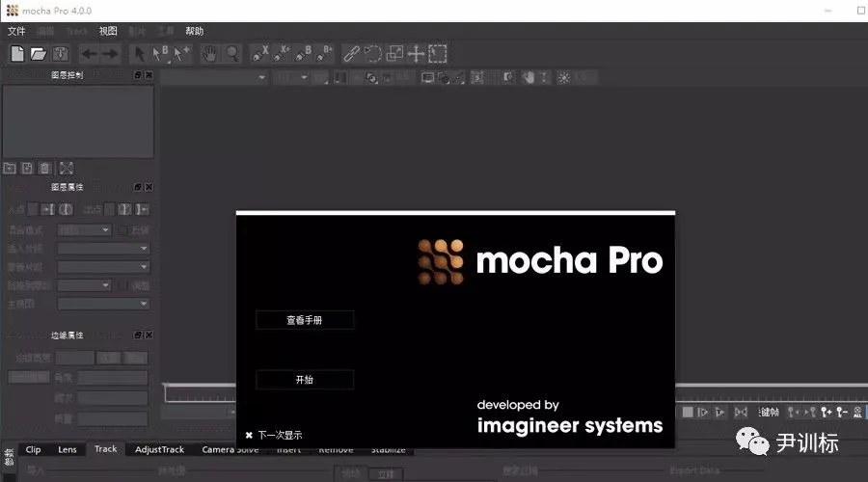Image resolution: width=868 pixels, height=482 pixels.
Task: Open a project with the folder icon
Action: coord(39,54)
